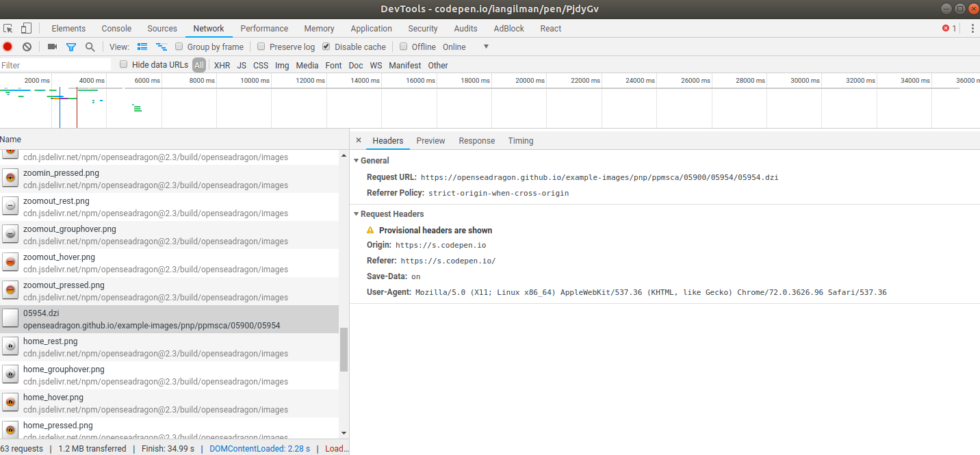Switch to the Console panel
This screenshot has height=455, width=980.
(x=116, y=28)
